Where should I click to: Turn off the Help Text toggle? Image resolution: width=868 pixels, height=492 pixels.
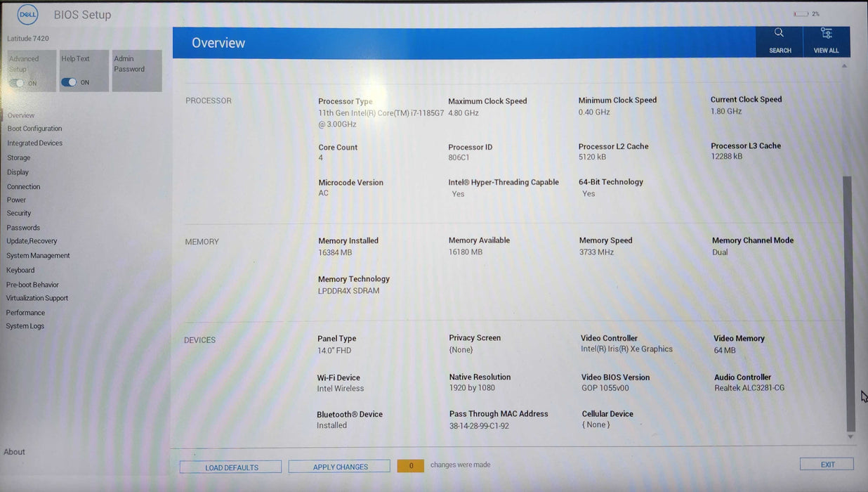pyautogui.click(x=69, y=82)
